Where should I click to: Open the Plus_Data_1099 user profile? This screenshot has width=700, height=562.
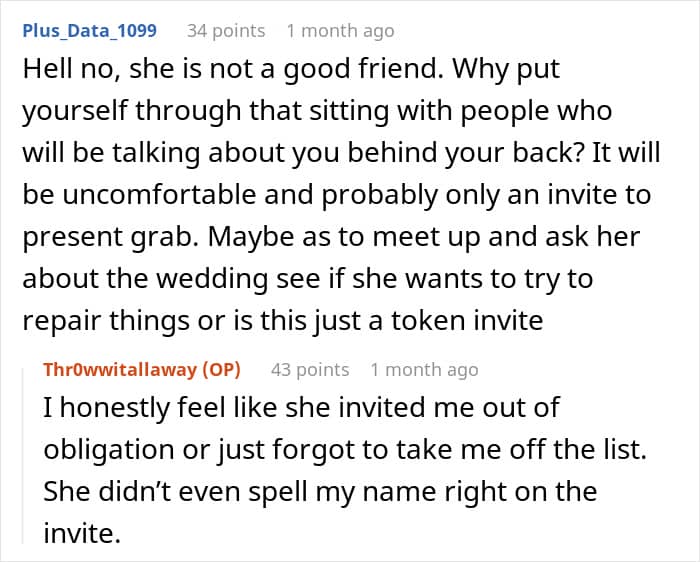(89, 31)
